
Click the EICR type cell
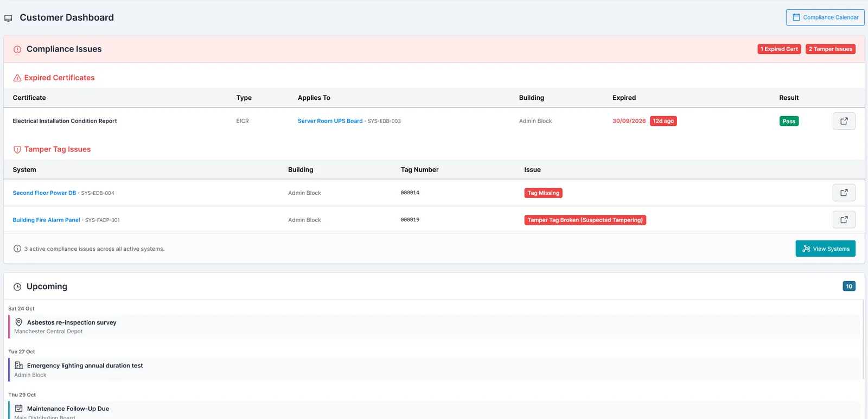(242, 121)
